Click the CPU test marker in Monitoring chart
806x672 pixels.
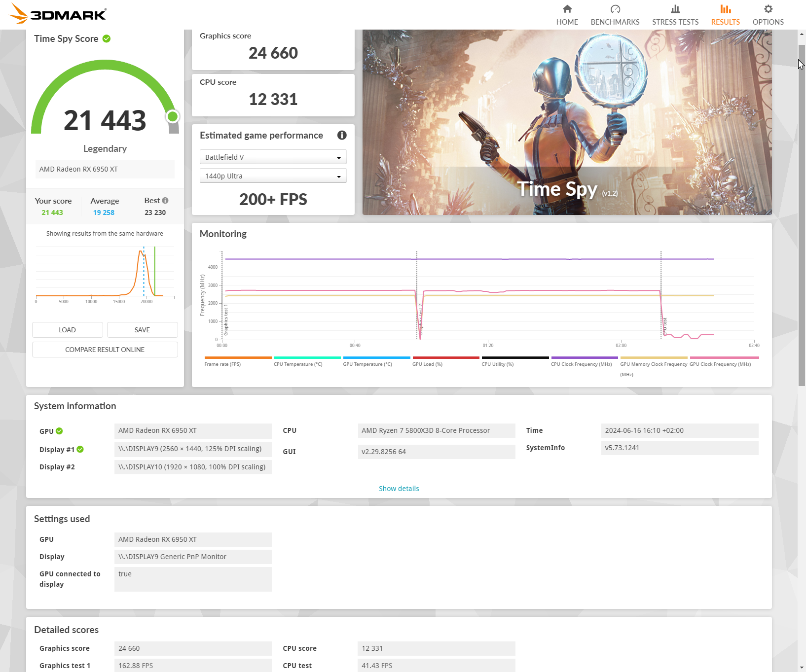(x=664, y=326)
